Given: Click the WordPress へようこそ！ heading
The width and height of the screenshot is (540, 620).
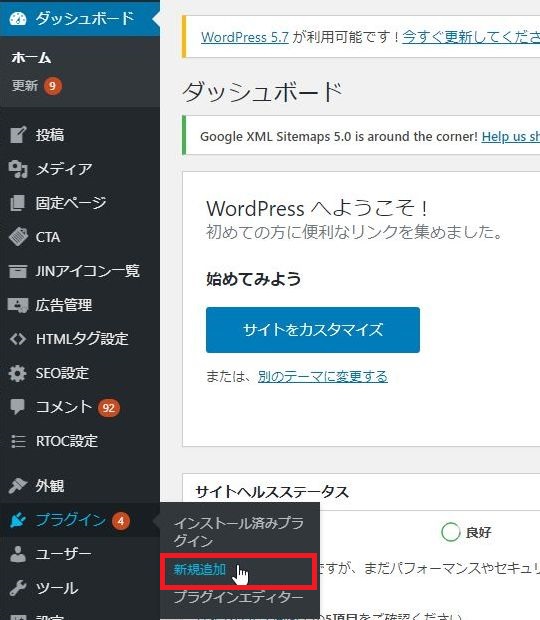Looking at the screenshot, I should (317, 208).
